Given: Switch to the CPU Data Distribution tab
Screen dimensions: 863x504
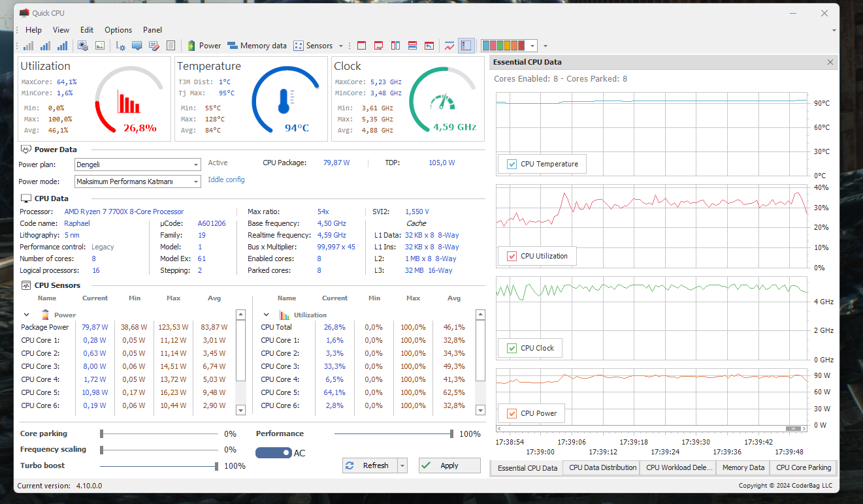Looking at the screenshot, I should 603,467.
